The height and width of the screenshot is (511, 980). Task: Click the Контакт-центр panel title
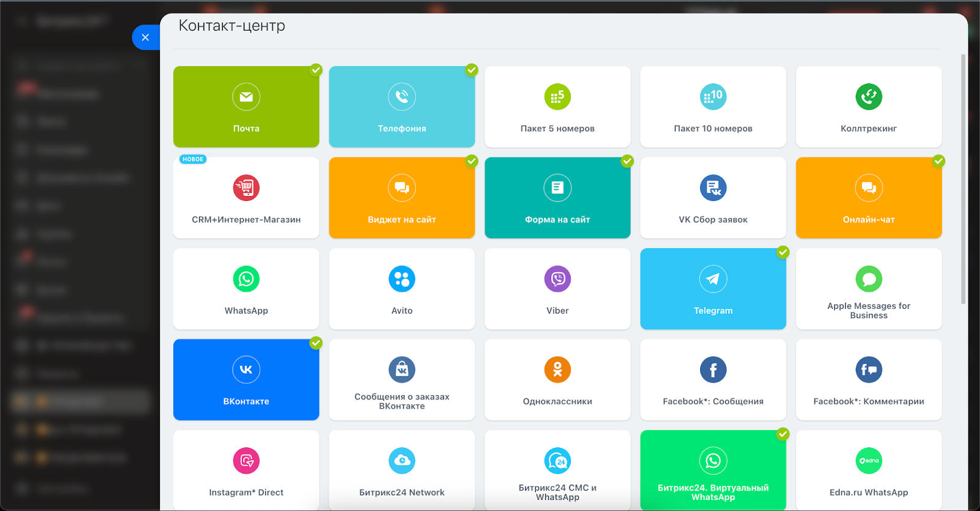pyautogui.click(x=232, y=26)
